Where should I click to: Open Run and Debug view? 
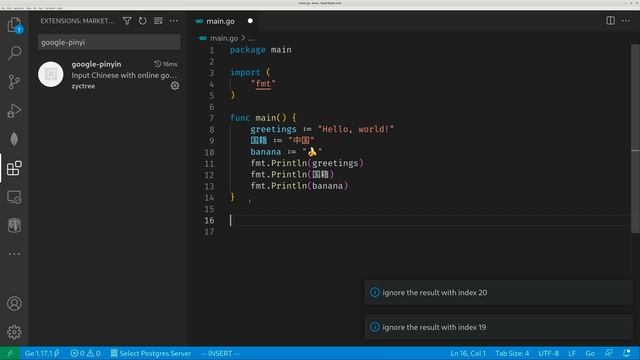(x=14, y=111)
